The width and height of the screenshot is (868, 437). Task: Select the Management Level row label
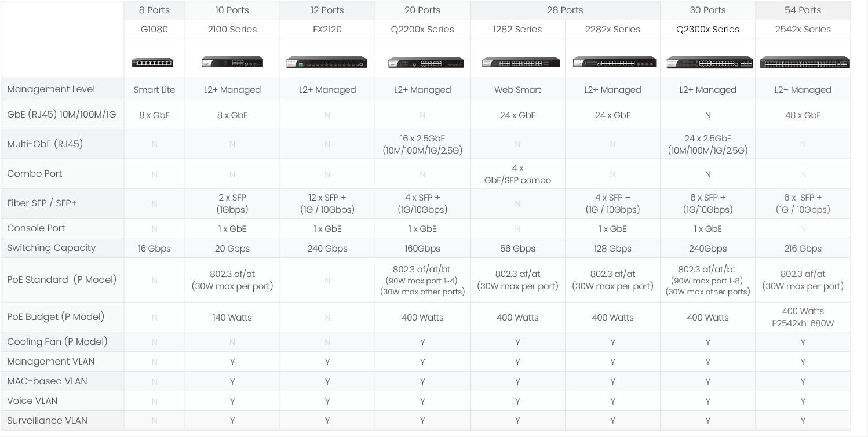[x=51, y=89]
